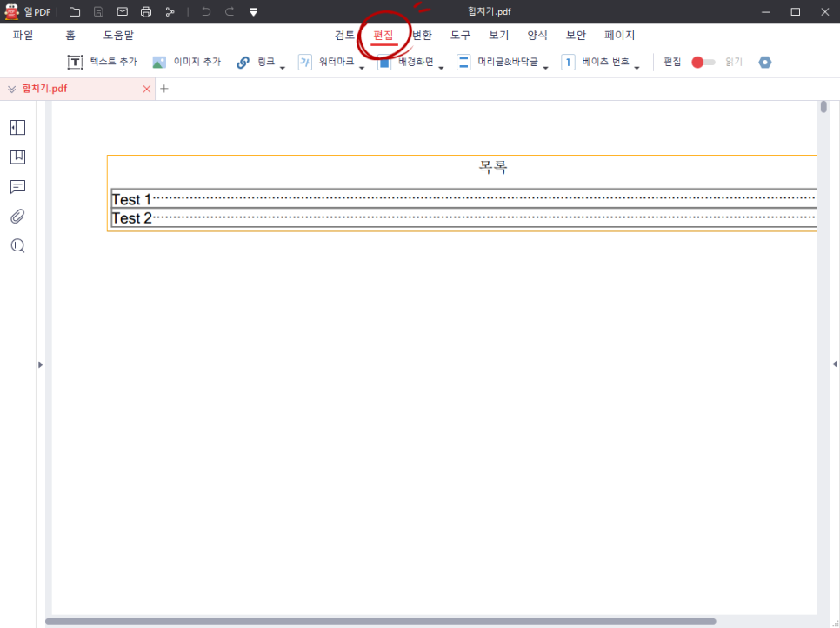Open the 홈 tab
Image resolution: width=840 pixels, height=628 pixels.
pyautogui.click(x=70, y=36)
